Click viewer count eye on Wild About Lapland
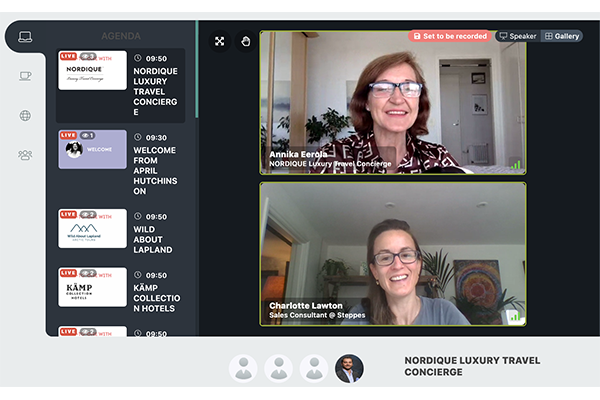The image size is (600, 400). (88, 214)
